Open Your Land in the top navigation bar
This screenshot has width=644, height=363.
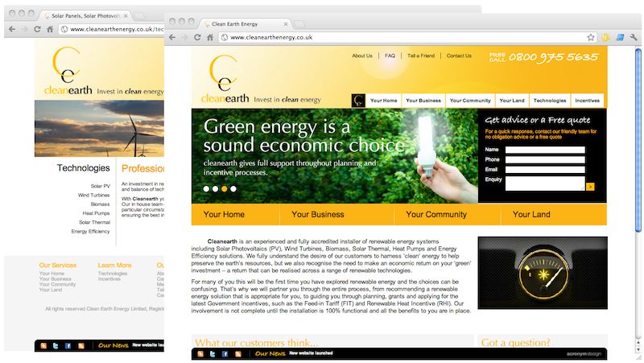point(512,101)
